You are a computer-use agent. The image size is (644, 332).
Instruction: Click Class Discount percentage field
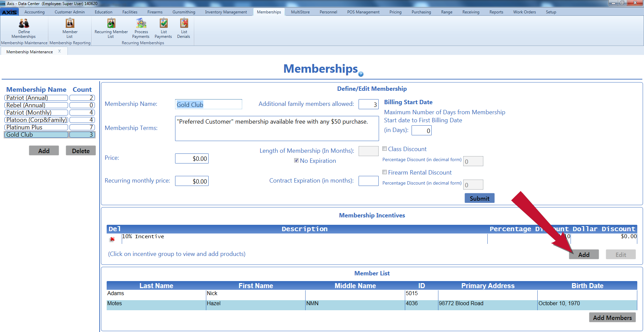coord(473,161)
